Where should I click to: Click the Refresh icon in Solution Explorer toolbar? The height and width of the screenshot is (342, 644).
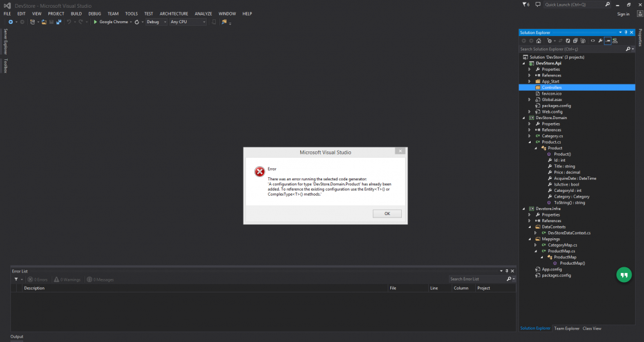click(566, 41)
